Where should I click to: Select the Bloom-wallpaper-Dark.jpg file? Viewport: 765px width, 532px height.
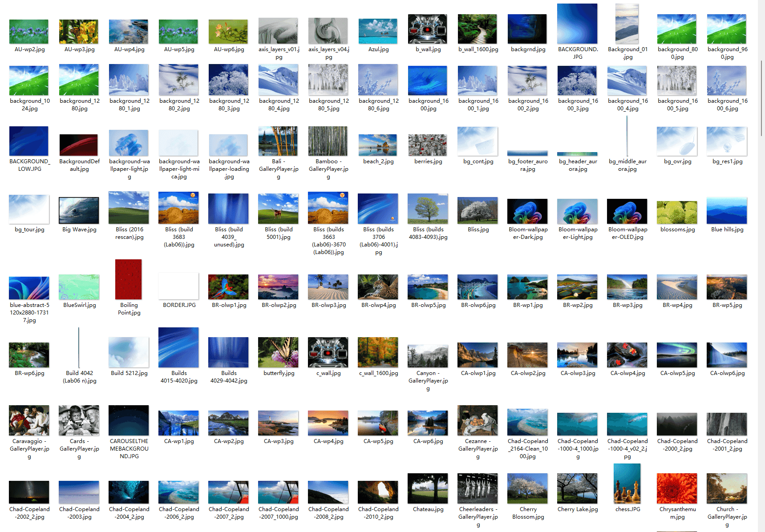tap(527, 211)
